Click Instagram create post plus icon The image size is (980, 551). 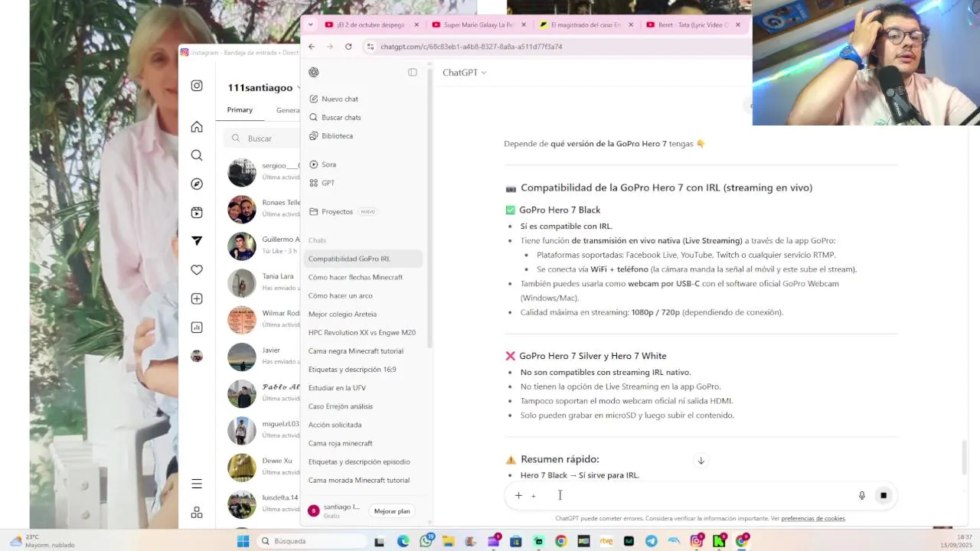(x=197, y=298)
